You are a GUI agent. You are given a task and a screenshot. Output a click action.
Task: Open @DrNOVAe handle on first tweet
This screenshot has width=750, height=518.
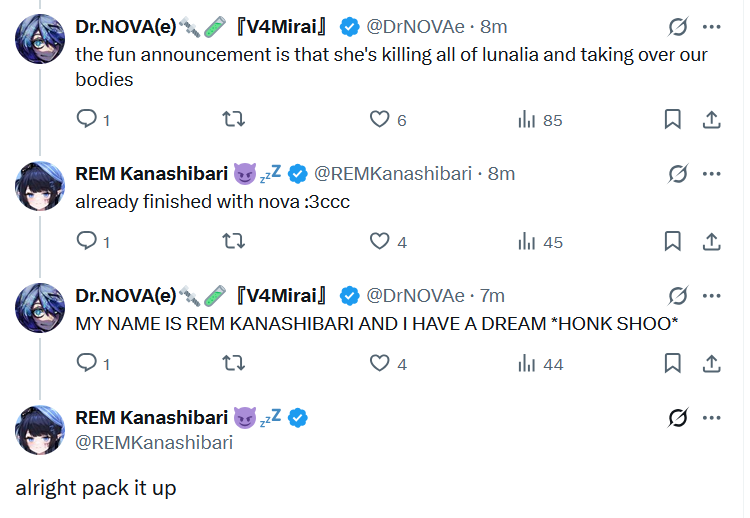(415, 27)
